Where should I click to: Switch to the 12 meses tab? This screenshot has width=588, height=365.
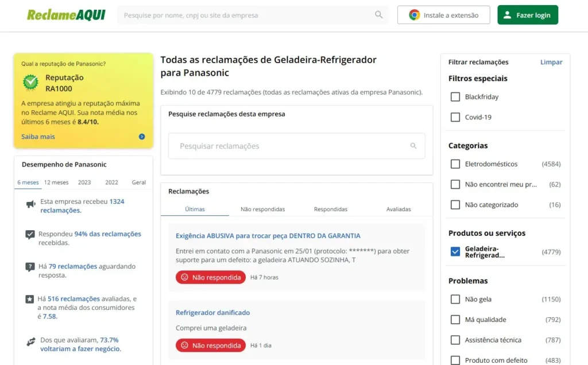click(x=56, y=182)
